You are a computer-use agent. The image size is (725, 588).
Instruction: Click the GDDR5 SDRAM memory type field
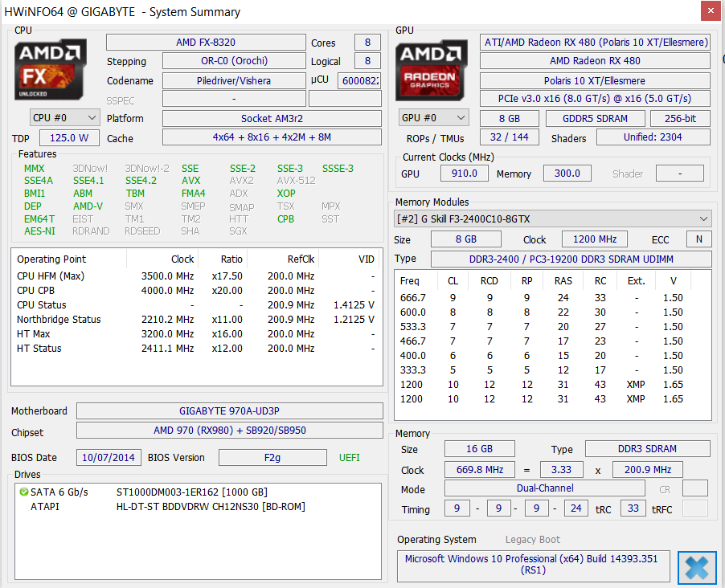coord(595,118)
